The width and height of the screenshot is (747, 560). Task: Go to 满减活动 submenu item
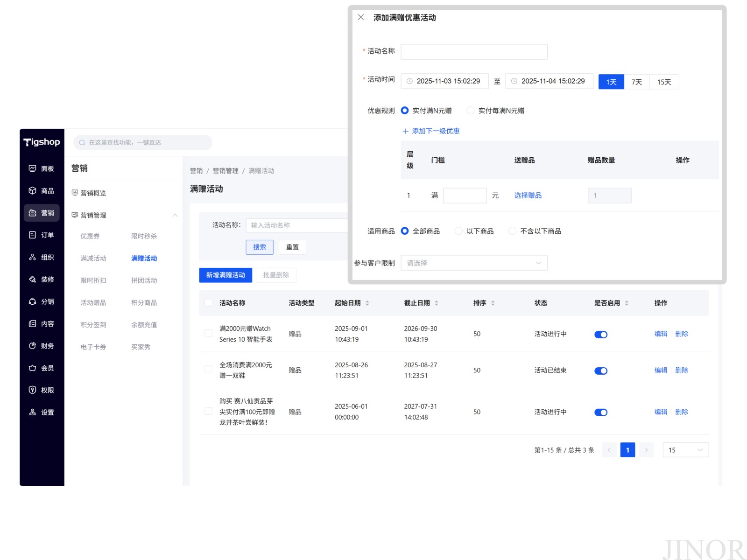coord(93,258)
